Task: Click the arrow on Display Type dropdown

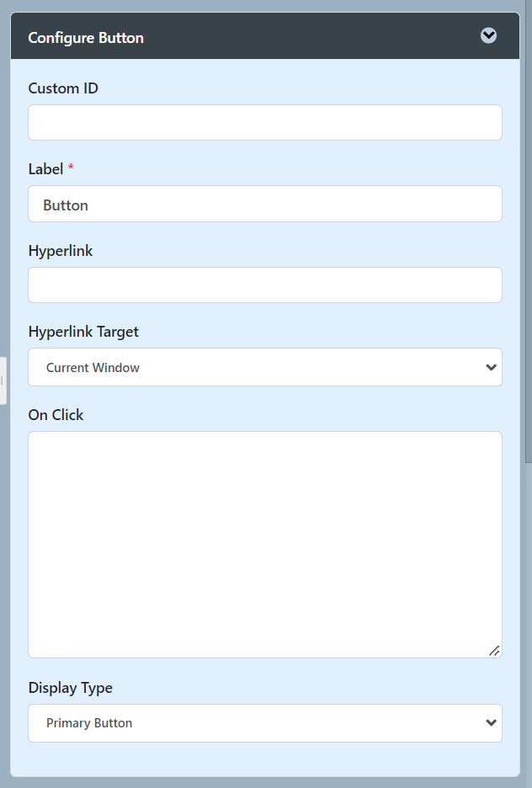Action: pos(492,723)
